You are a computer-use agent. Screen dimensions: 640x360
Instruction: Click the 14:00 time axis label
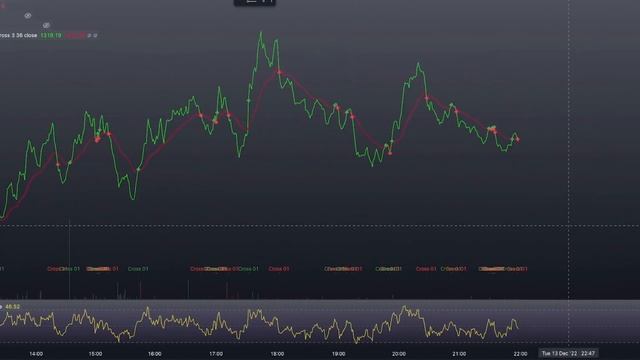tap(36, 354)
